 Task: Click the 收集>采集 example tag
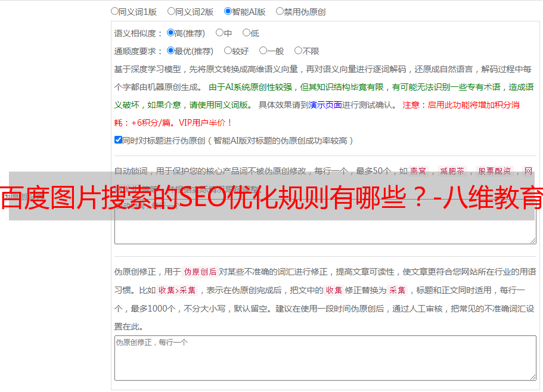pyautogui.click(x=177, y=290)
